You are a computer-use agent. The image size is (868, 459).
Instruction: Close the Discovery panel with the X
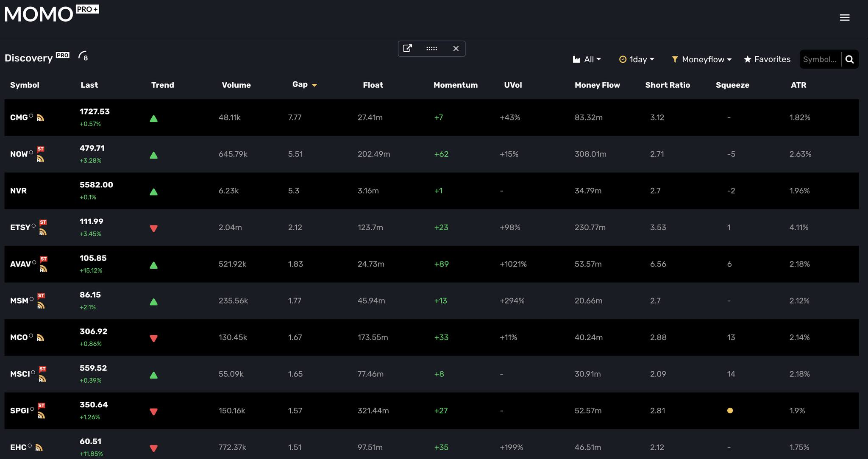click(456, 48)
